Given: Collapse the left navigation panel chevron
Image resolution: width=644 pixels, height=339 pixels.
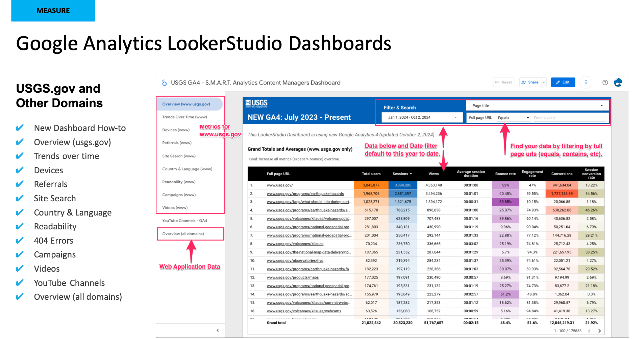Looking at the screenshot, I should (218, 330).
